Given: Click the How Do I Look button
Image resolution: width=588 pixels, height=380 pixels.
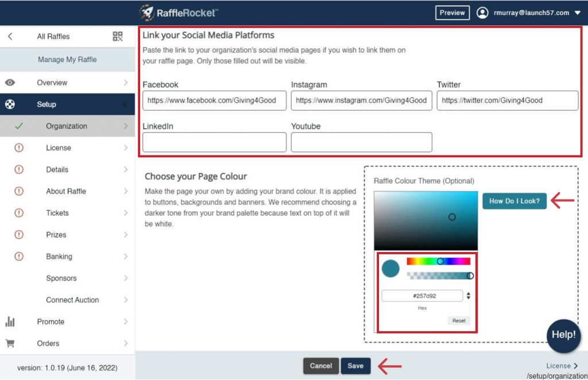Looking at the screenshot, I should coord(514,201).
